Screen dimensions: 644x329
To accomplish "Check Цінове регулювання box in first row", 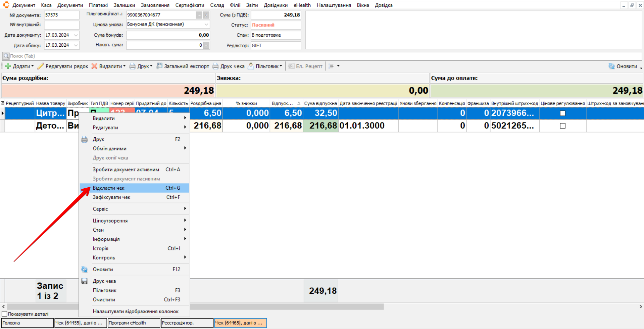I will pyautogui.click(x=563, y=113).
